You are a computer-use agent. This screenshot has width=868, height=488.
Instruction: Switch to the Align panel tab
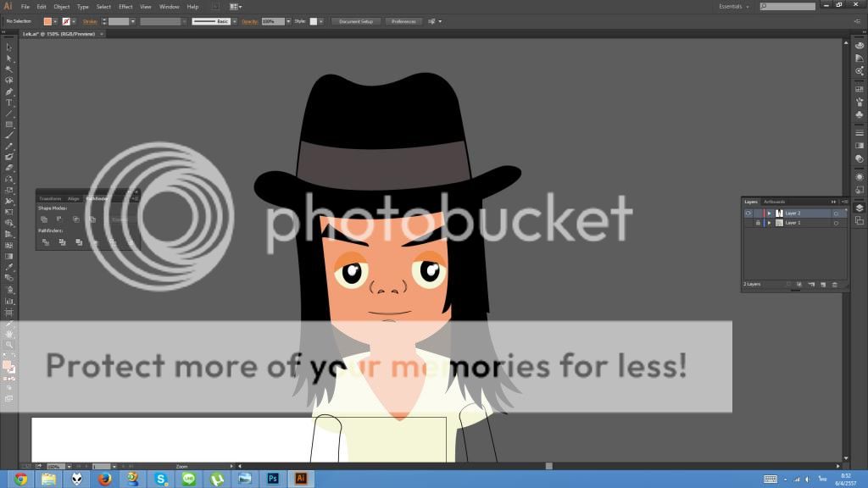(73, 198)
